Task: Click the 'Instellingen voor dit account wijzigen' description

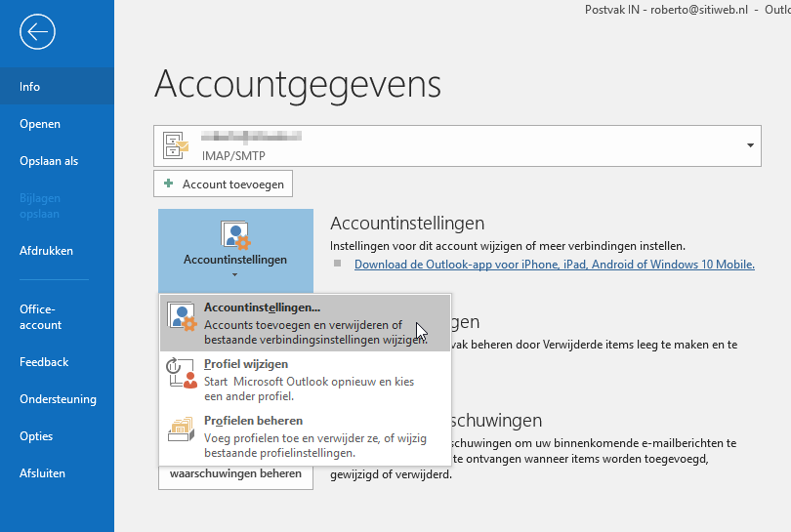Action: click(508, 246)
